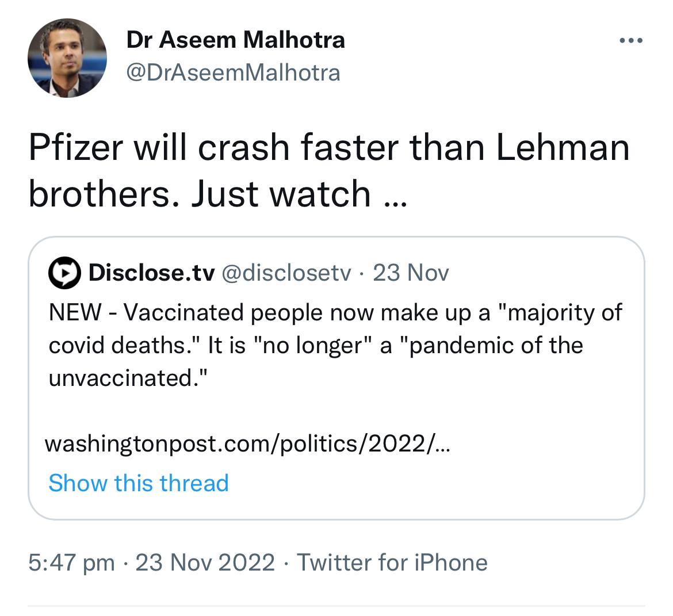
Task: Open the washingtonpost.com/politics/2022 link
Action: (248, 444)
